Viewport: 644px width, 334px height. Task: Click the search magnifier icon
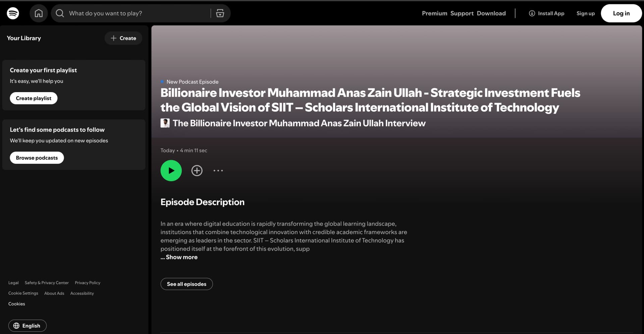pyautogui.click(x=60, y=13)
